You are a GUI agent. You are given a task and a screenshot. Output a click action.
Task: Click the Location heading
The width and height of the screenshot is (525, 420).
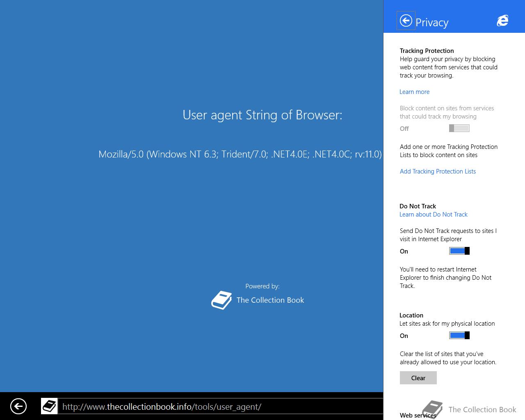[x=411, y=315]
